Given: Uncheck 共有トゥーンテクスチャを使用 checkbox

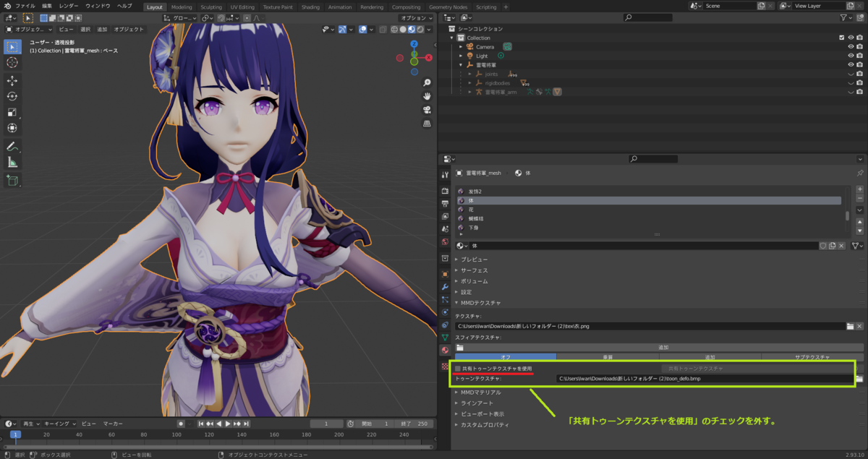Looking at the screenshot, I should tap(457, 369).
